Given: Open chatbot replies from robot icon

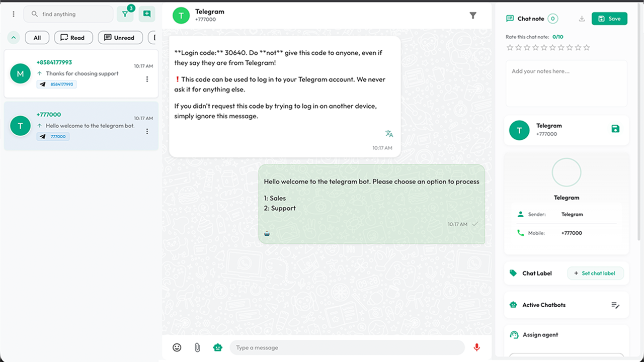Looking at the screenshot, I should 217,347.
